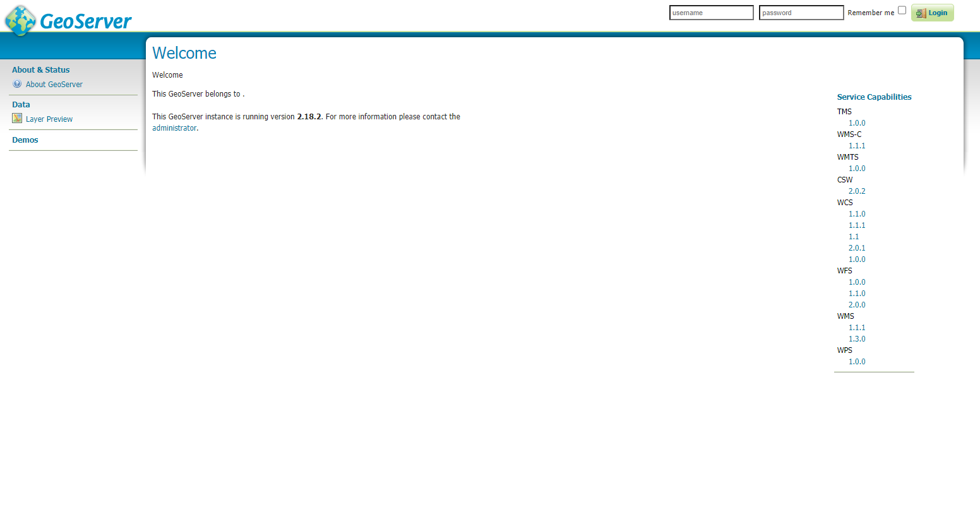Open Layer Preview from the Data section

click(49, 119)
